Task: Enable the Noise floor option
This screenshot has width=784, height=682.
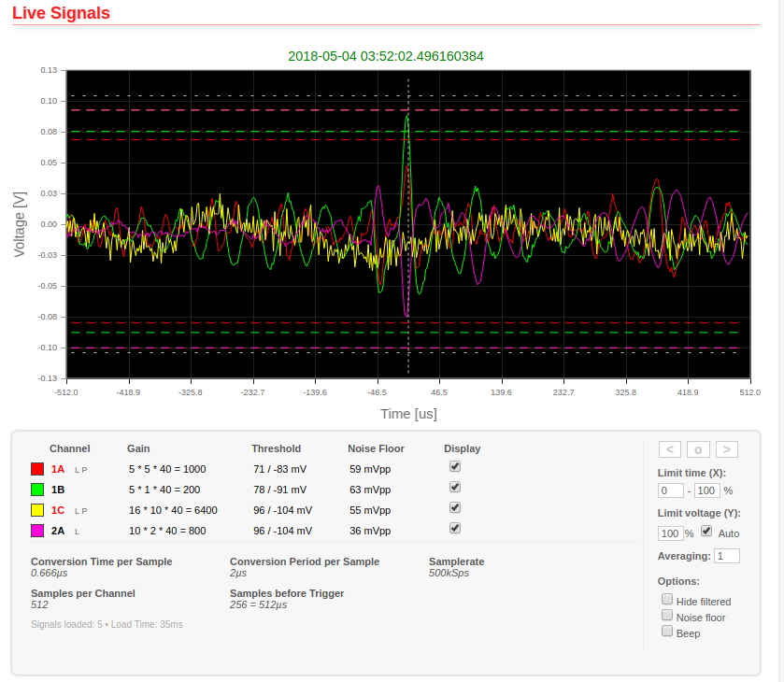Action: click(x=667, y=616)
